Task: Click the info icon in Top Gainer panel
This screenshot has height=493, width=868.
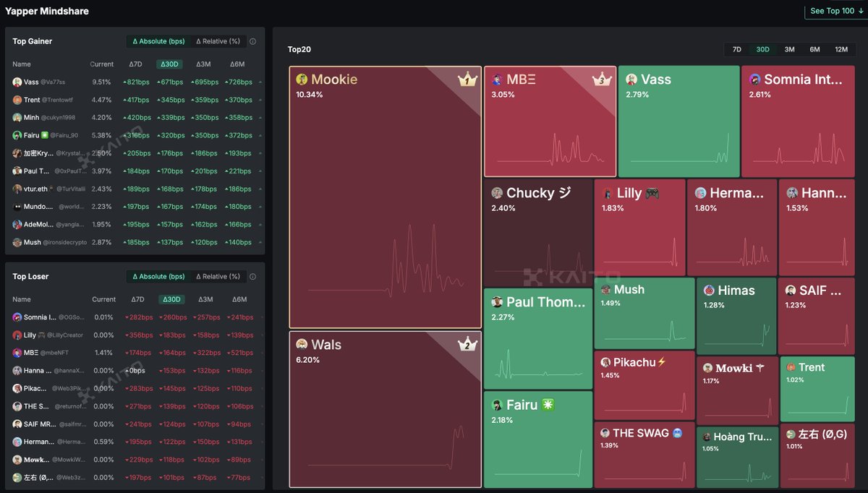Action: click(252, 41)
